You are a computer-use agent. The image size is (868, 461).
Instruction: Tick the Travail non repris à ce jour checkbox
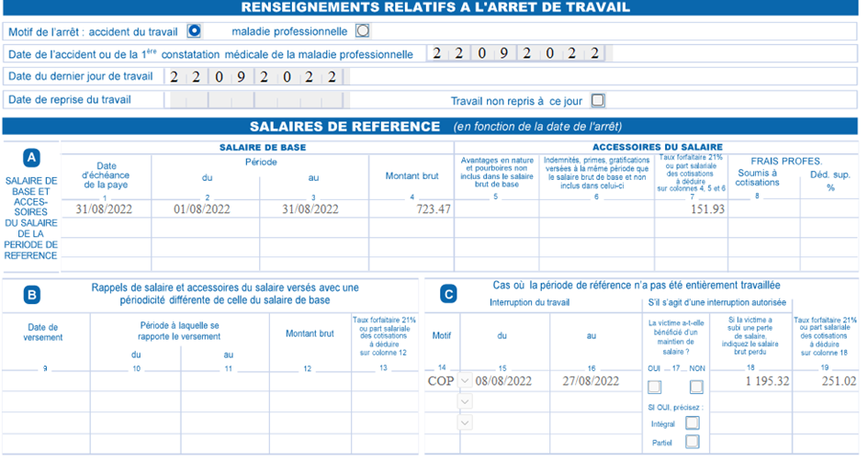598,100
